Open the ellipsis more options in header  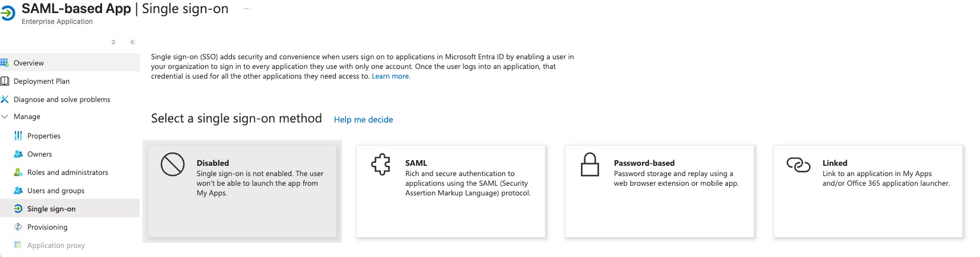point(247,9)
